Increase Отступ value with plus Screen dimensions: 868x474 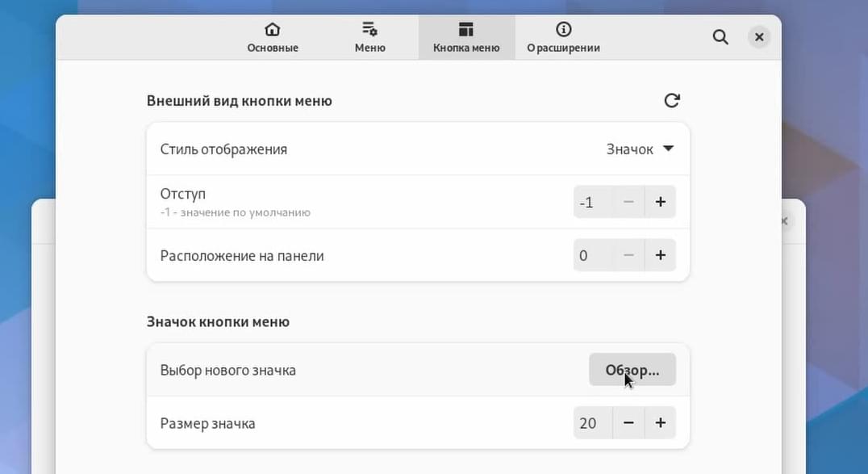point(661,202)
